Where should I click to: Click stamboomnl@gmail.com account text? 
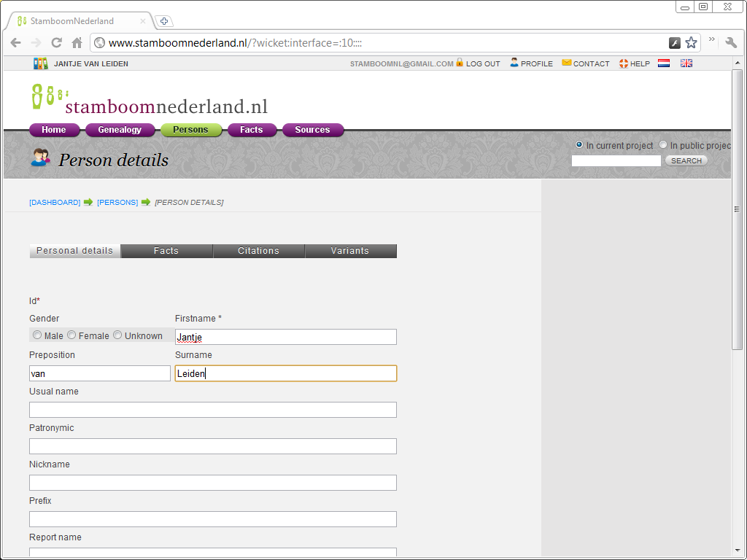(x=402, y=64)
